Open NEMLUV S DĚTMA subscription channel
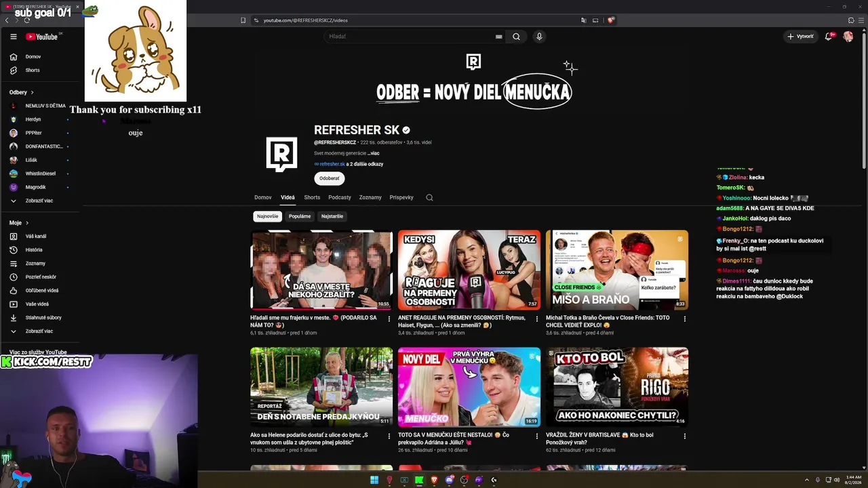The image size is (868, 488). tap(45, 106)
